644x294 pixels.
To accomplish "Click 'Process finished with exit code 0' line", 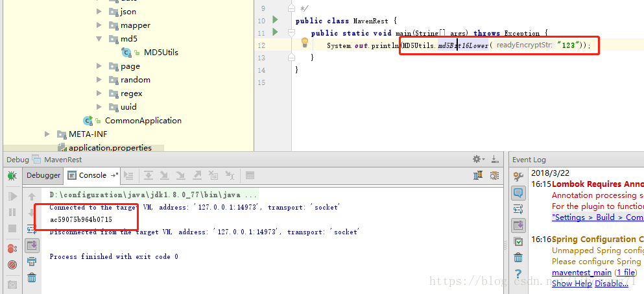I will coord(113,256).
